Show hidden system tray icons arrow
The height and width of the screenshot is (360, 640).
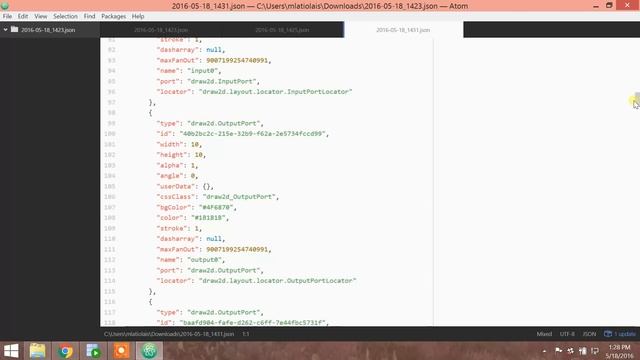[x=544, y=351]
